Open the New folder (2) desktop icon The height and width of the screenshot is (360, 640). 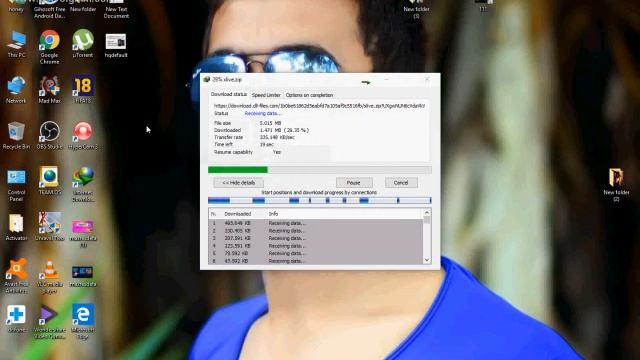[x=616, y=184]
